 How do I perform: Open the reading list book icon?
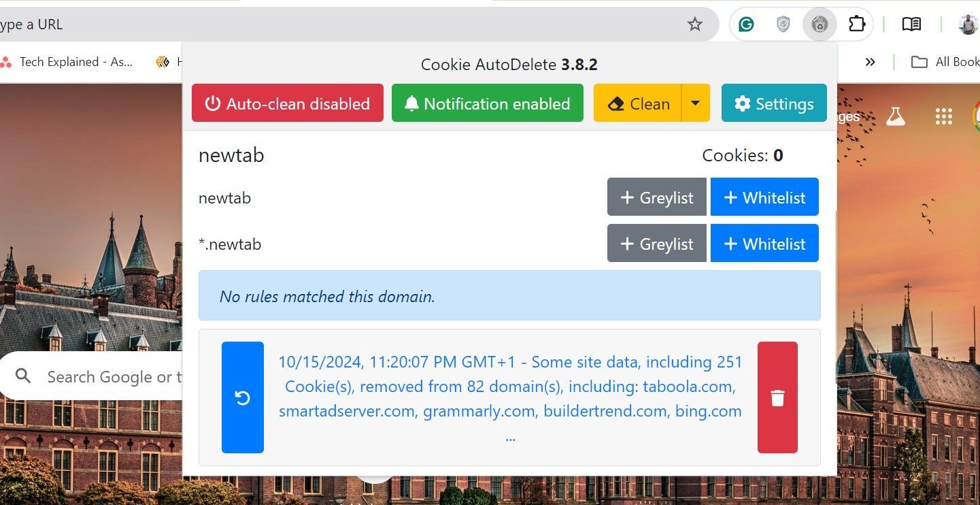coord(911,25)
